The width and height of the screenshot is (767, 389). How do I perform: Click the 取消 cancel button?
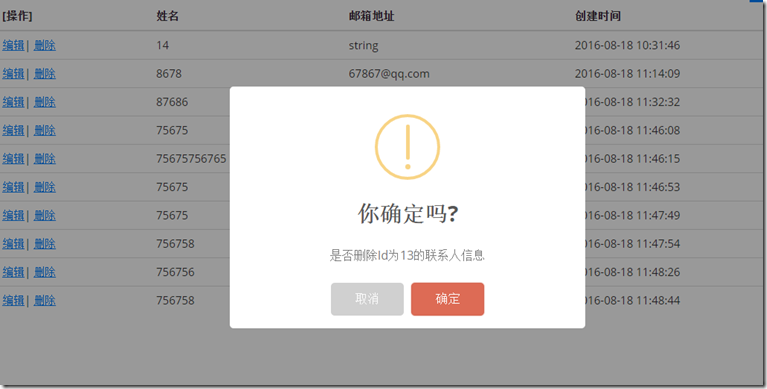[x=367, y=299]
